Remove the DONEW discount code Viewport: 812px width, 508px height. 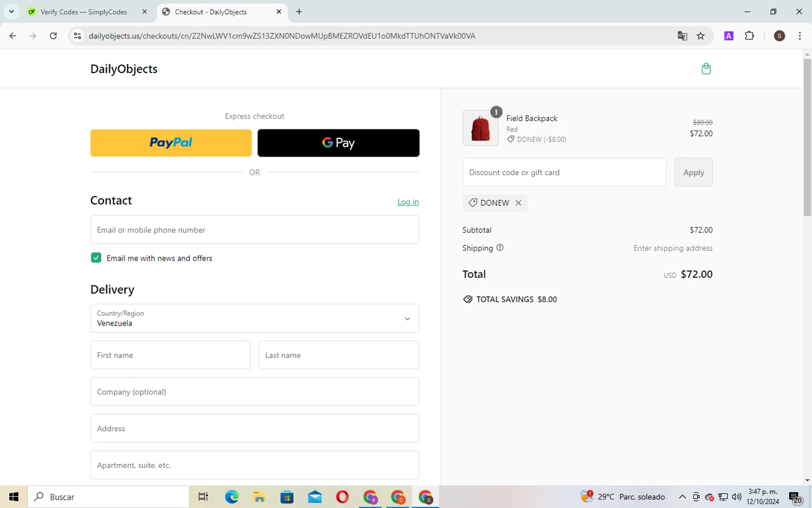point(519,203)
